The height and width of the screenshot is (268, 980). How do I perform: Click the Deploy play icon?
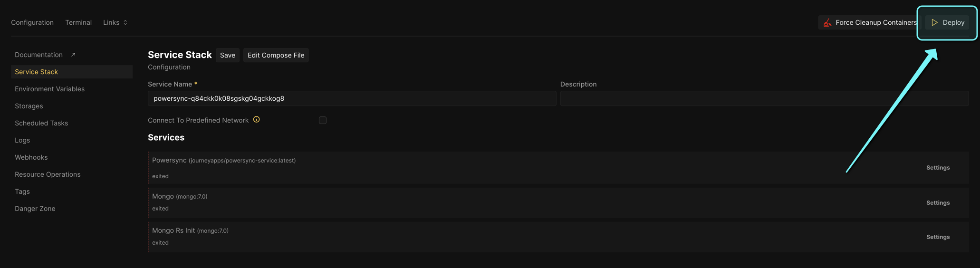[x=934, y=22]
